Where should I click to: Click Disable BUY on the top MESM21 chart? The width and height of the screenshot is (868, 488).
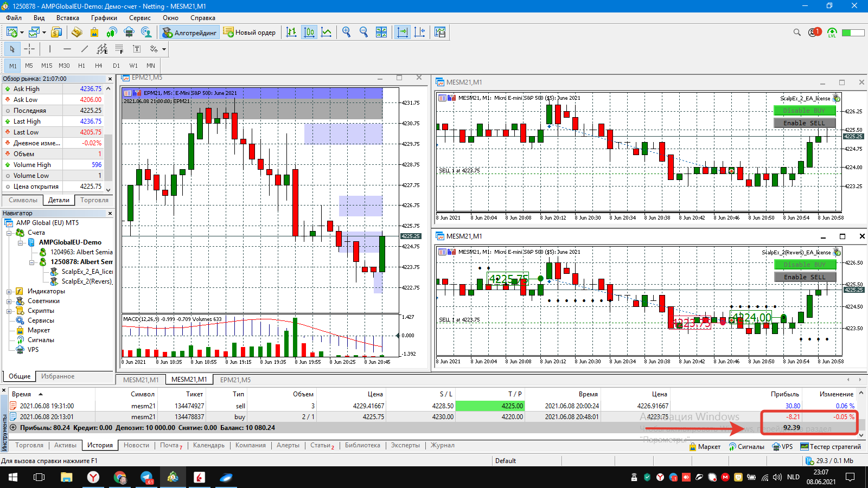(805, 111)
